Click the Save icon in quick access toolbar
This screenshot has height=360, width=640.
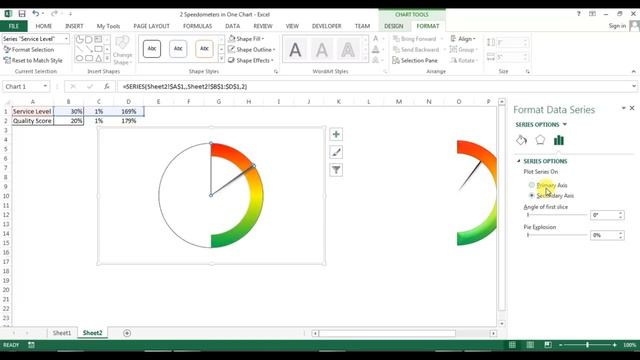click(22, 14)
